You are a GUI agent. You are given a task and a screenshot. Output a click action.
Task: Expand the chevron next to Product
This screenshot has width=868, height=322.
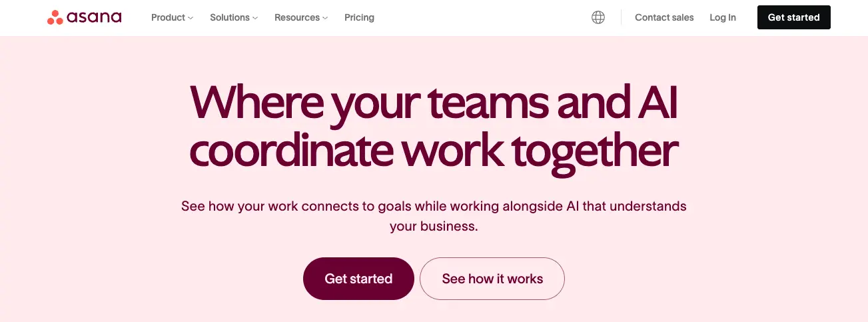click(x=191, y=18)
